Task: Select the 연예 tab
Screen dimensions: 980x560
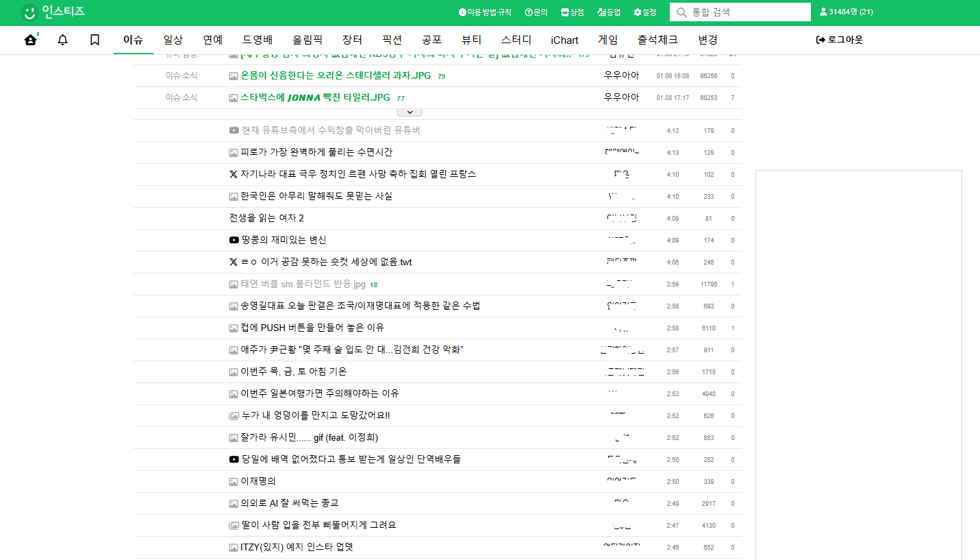Action: (x=213, y=40)
